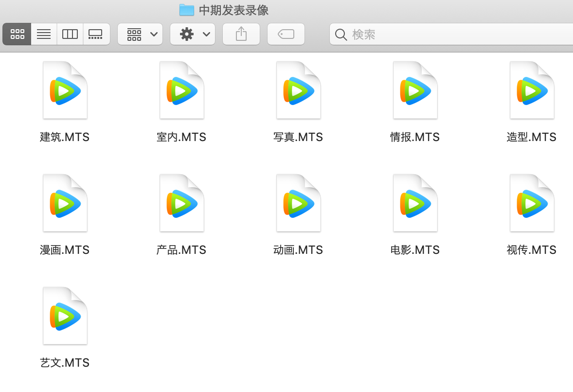Select the 艺文.MTS file icon

tap(65, 316)
